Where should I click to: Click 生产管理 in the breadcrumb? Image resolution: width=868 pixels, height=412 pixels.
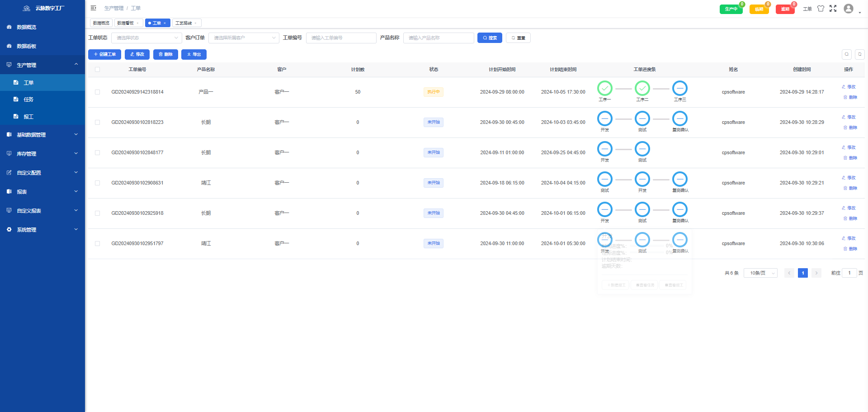pyautogui.click(x=114, y=8)
